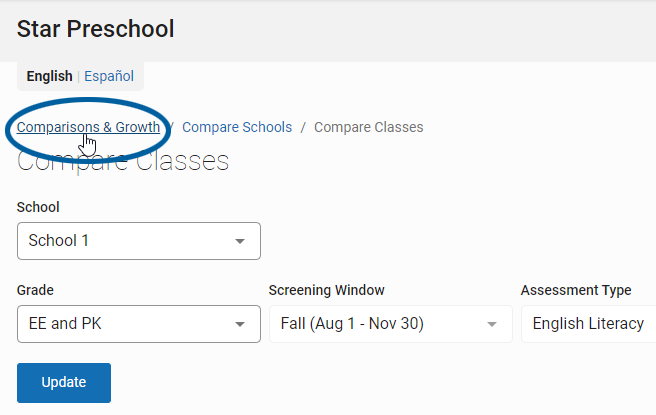The width and height of the screenshot is (656, 415).
Task: Select the English language option
Action: coord(49,76)
